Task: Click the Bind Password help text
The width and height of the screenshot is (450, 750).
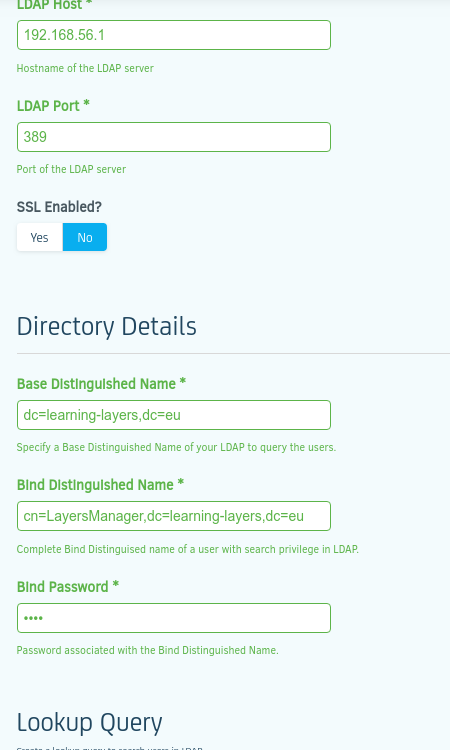Action: (148, 651)
